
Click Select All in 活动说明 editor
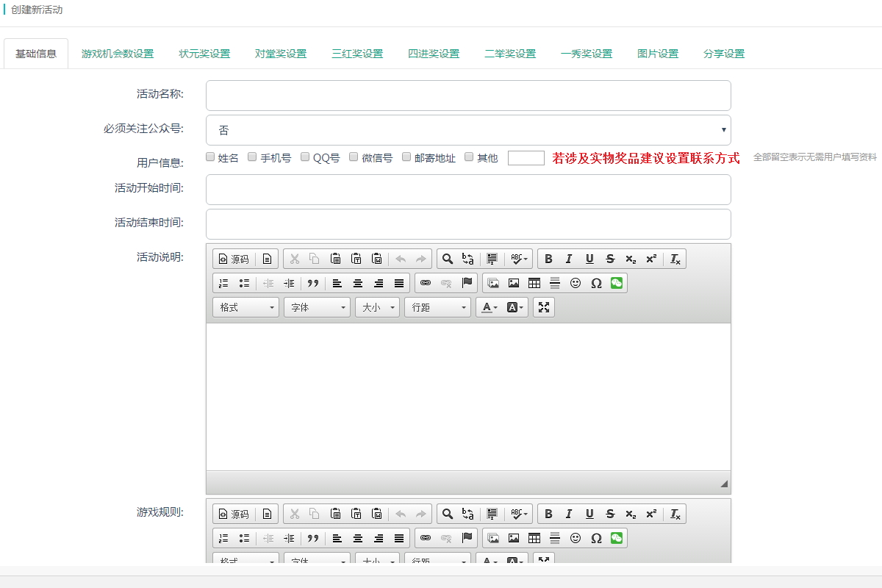point(492,259)
